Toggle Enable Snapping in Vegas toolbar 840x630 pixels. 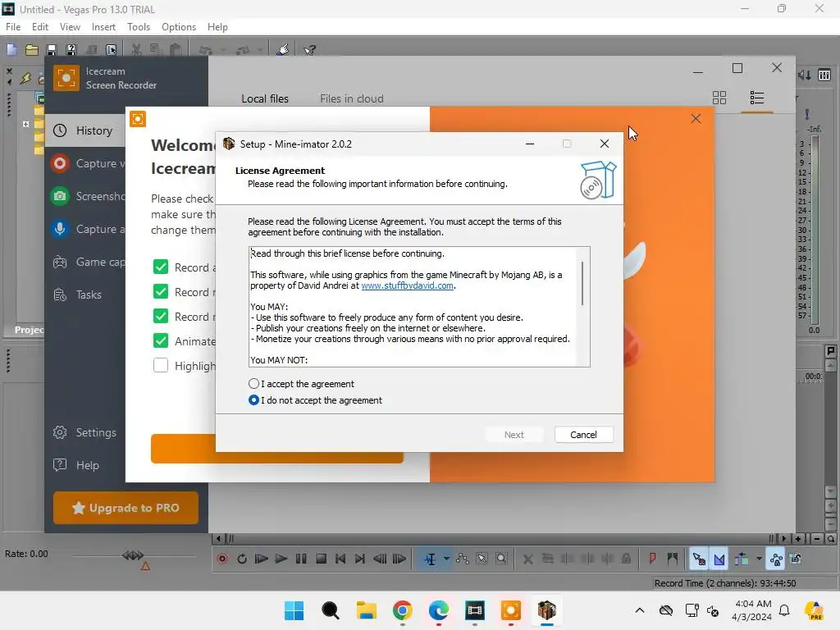(x=699, y=559)
